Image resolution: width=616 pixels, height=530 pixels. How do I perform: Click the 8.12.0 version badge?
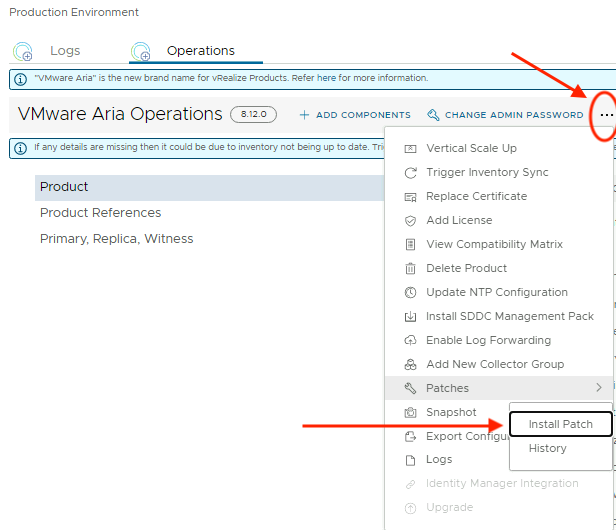click(x=253, y=114)
